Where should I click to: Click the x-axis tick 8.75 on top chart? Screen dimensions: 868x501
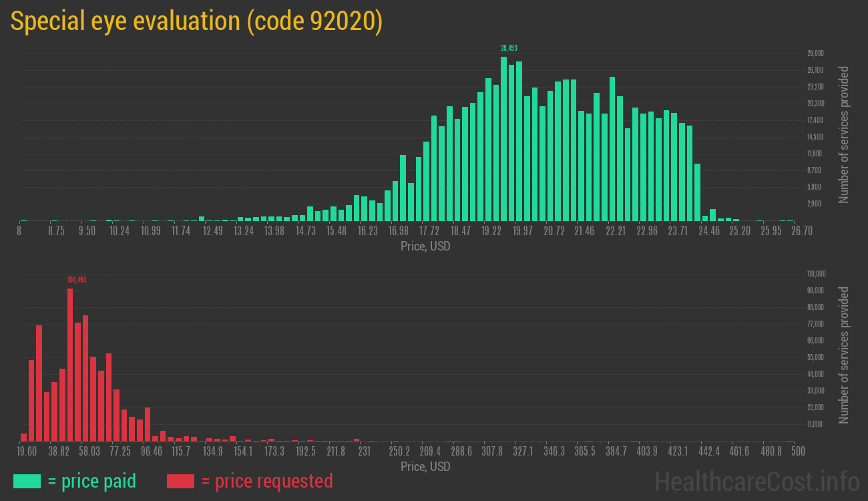point(56,230)
